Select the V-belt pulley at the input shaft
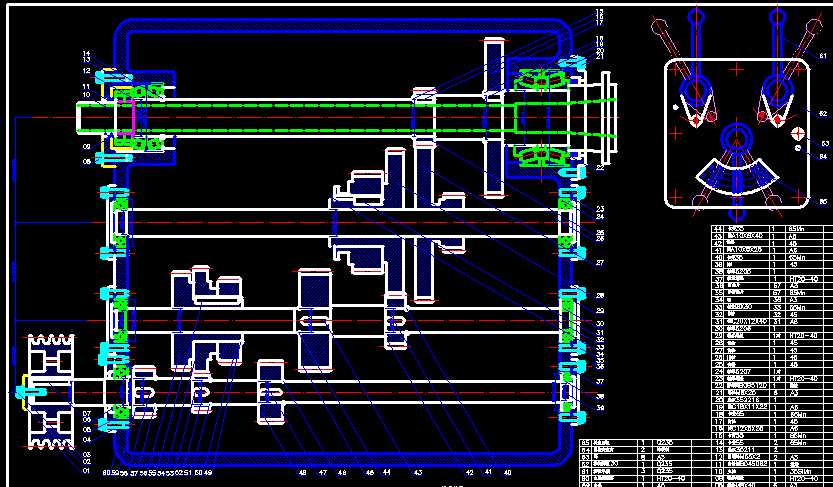 click(50, 392)
